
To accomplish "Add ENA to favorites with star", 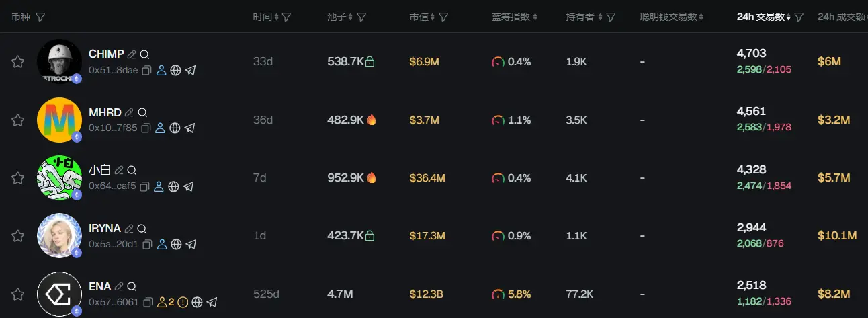I will tap(18, 294).
